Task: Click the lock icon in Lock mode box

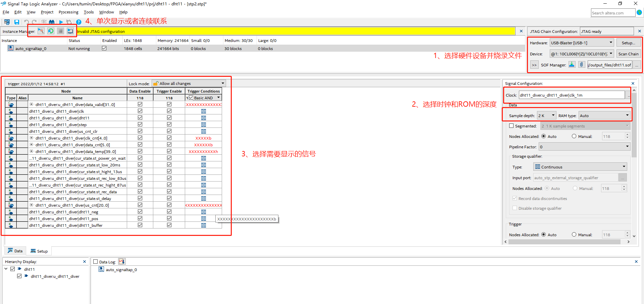Action: click(x=156, y=83)
